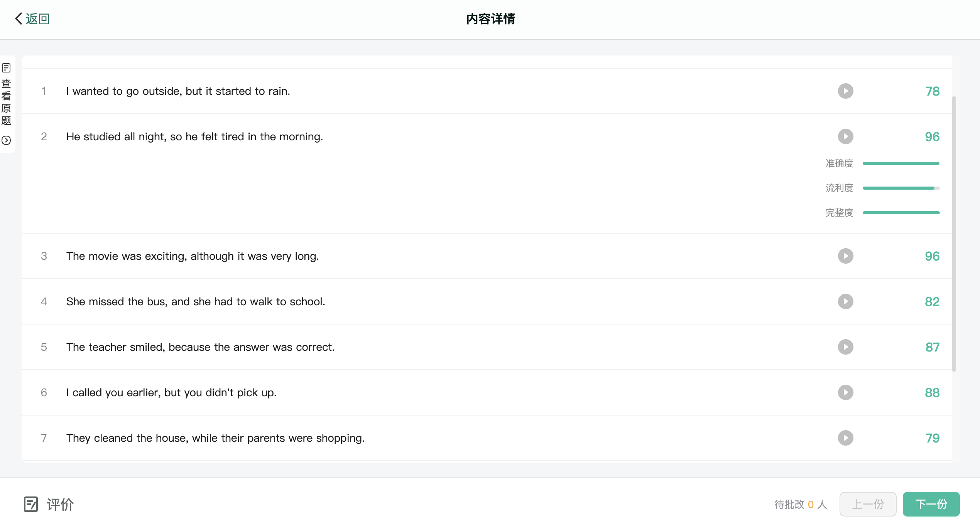Expand side panel with circled arrow icon
Screen dimensions: 980x525
6,140
